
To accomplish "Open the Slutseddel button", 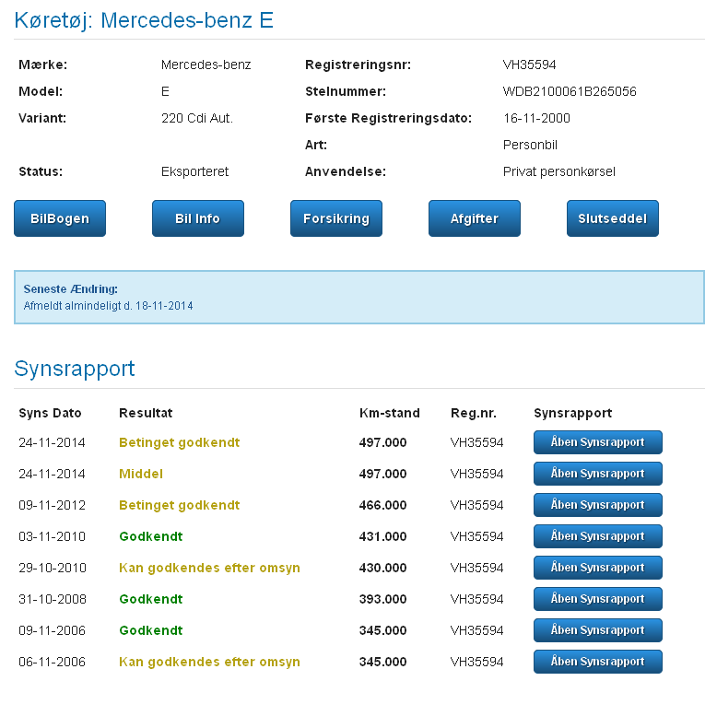I will (x=613, y=218).
